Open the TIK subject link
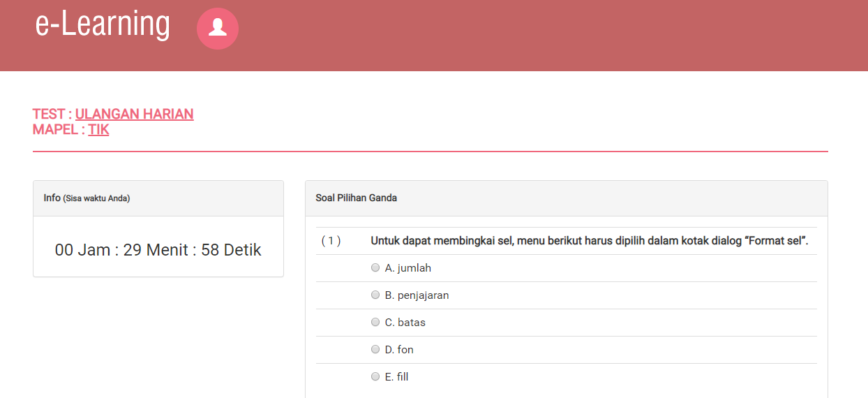The image size is (868, 398). [98, 129]
